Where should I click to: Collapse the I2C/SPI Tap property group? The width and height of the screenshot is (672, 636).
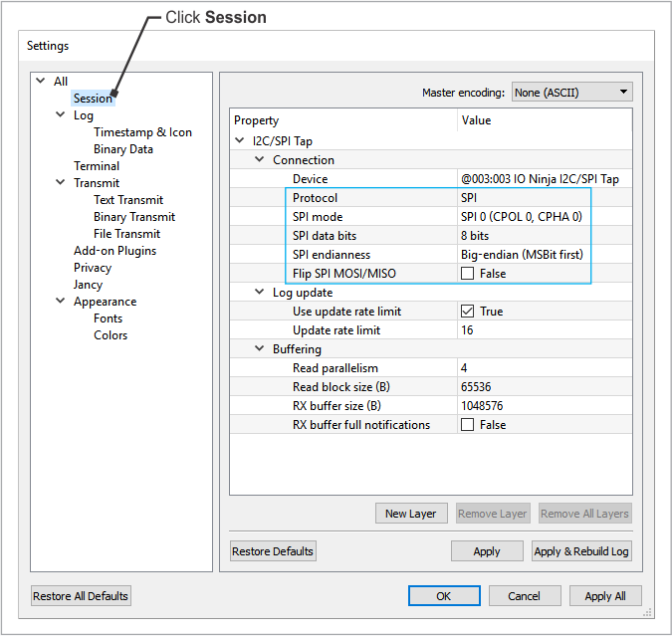pyautogui.click(x=240, y=140)
